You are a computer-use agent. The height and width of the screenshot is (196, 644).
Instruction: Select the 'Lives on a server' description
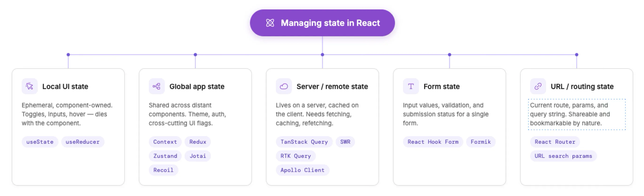click(317, 114)
